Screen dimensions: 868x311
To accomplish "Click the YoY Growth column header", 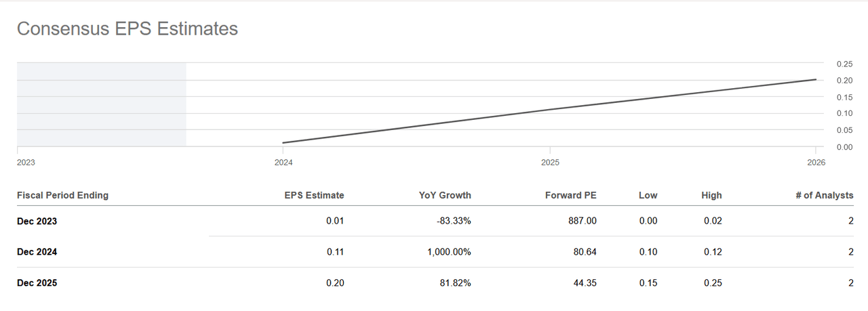I will [x=445, y=195].
